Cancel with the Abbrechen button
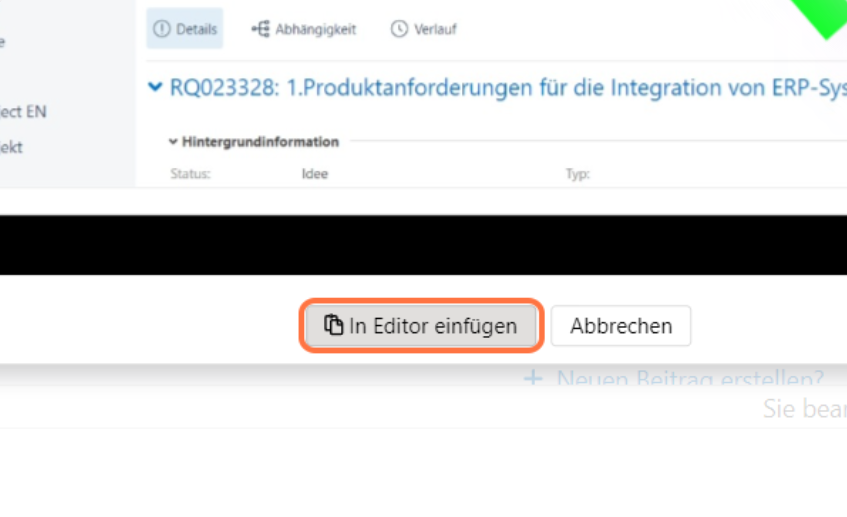This screenshot has width=847, height=517. [x=620, y=326]
